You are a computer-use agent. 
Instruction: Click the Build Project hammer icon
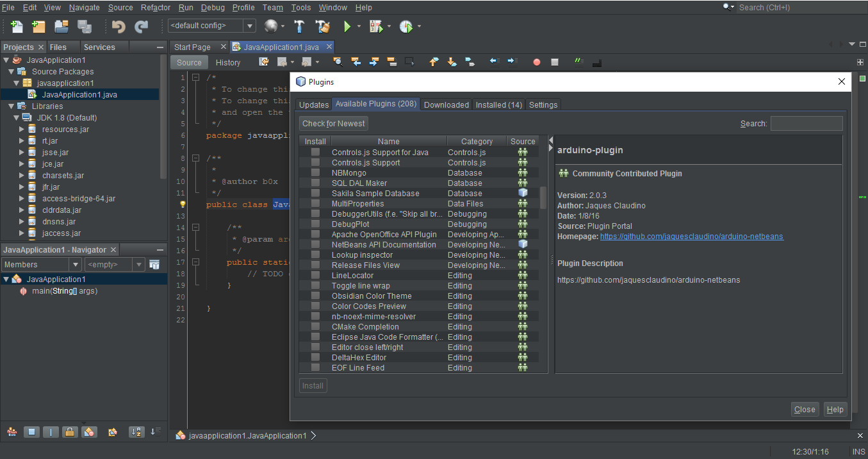[299, 26]
